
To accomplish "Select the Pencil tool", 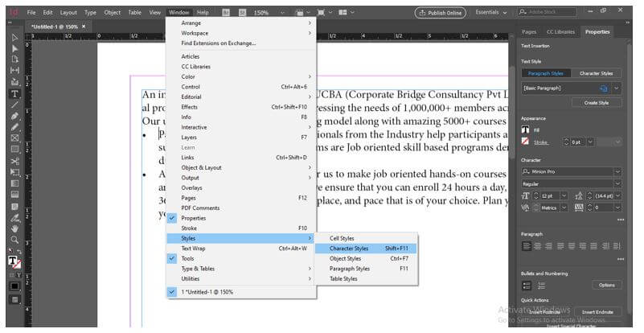I will (14, 127).
